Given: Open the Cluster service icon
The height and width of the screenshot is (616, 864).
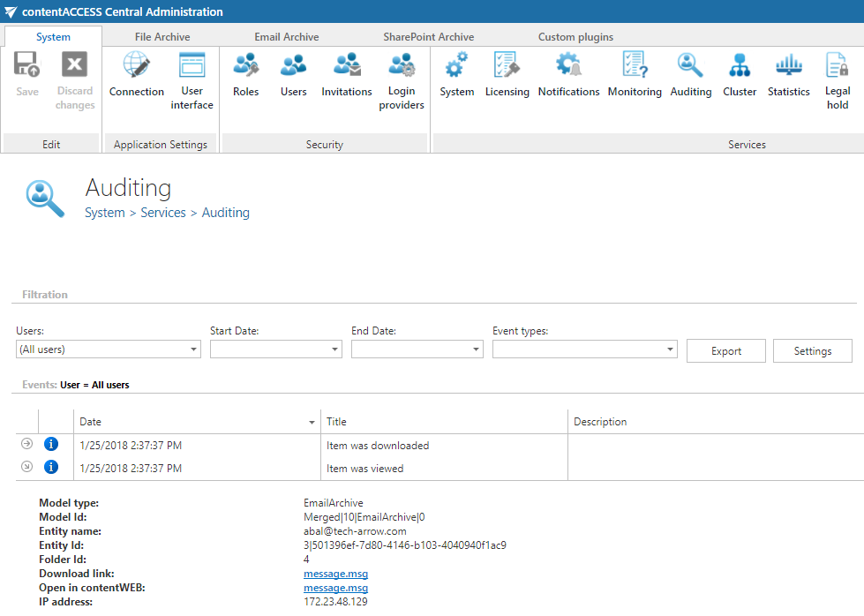Looking at the screenshot, I should pyautogui.click(x=740, y=75).
